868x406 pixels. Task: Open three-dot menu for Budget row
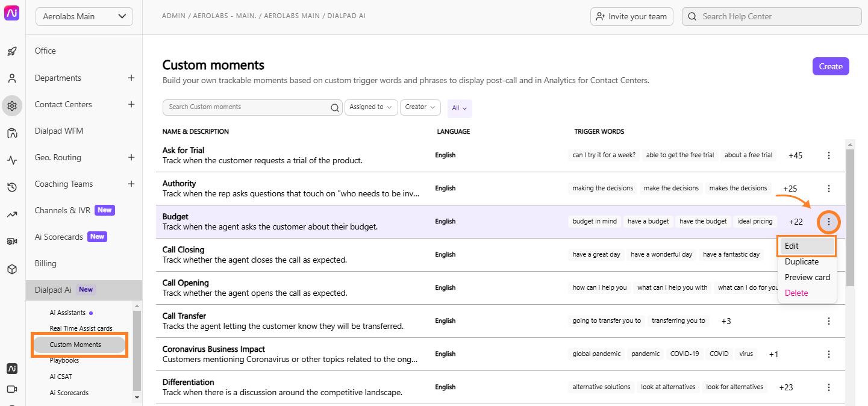click(829, 222)
